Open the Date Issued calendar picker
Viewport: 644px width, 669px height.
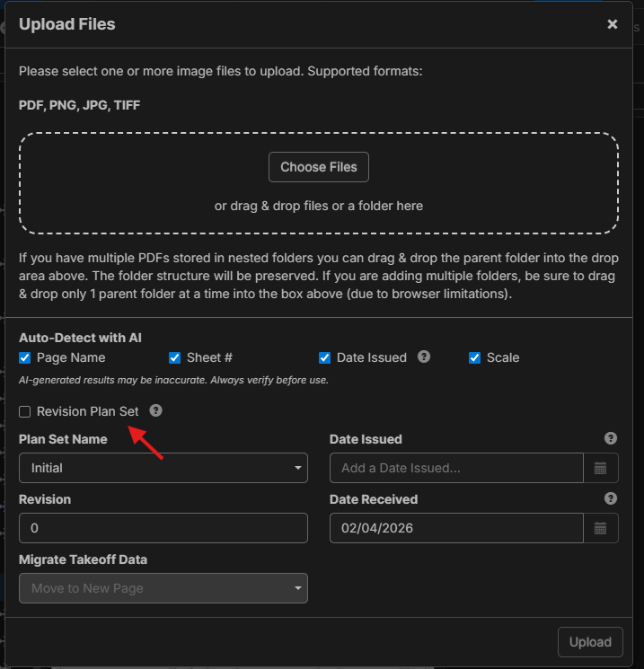(x=601, y=468)
